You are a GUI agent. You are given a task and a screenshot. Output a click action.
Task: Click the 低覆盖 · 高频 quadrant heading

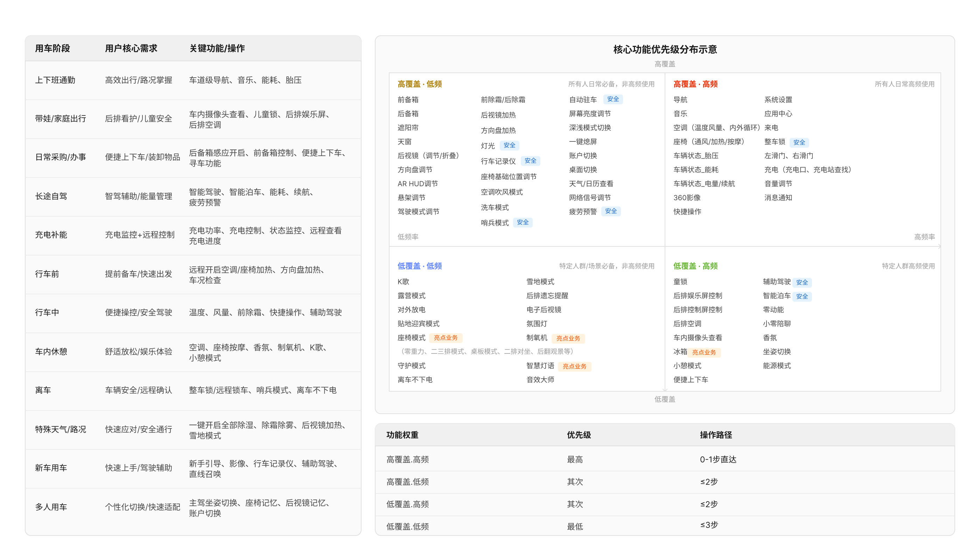point(695,266)
